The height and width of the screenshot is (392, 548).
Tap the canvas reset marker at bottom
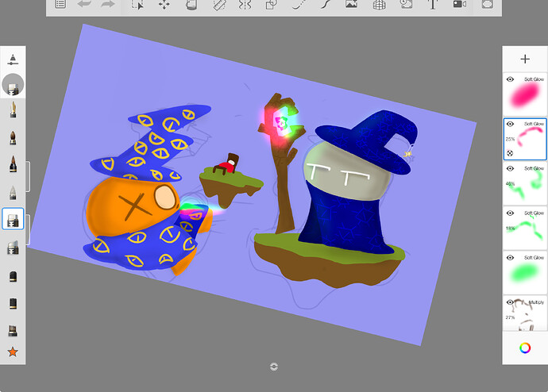pyautogui.click(x=274, y=366)
